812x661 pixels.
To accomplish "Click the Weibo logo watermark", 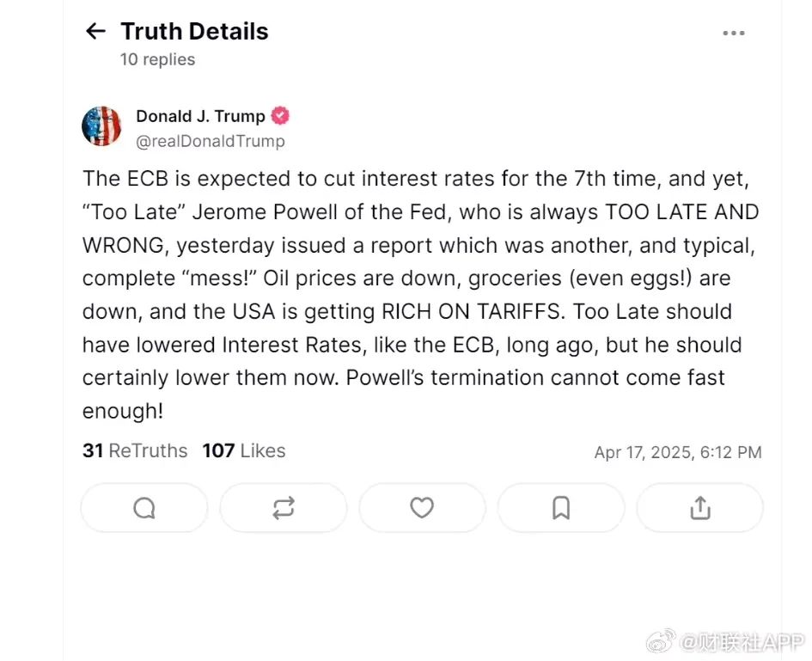I will [x=661, y=641].
